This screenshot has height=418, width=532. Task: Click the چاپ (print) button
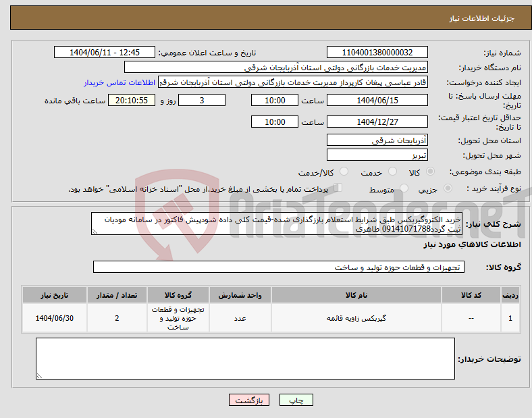click(296, 400)
